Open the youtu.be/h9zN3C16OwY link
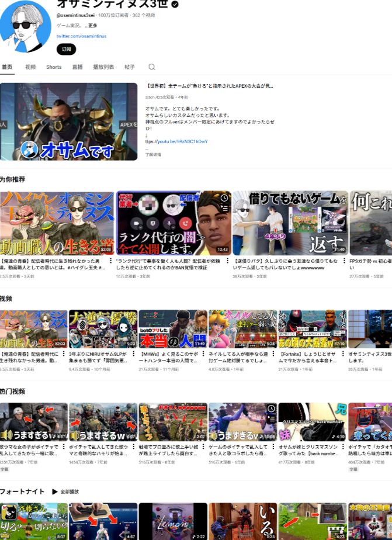 coord(182,141)
